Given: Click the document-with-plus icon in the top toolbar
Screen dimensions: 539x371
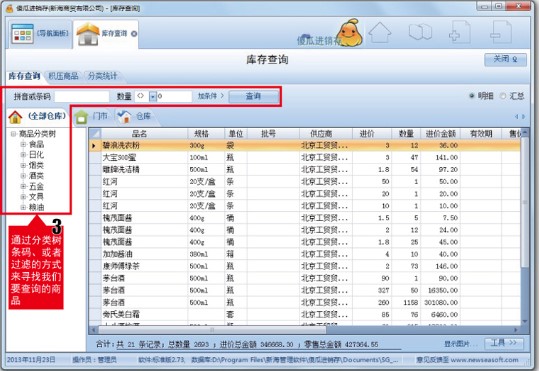Looking at the screenshot, I should (x=460, y=32).
